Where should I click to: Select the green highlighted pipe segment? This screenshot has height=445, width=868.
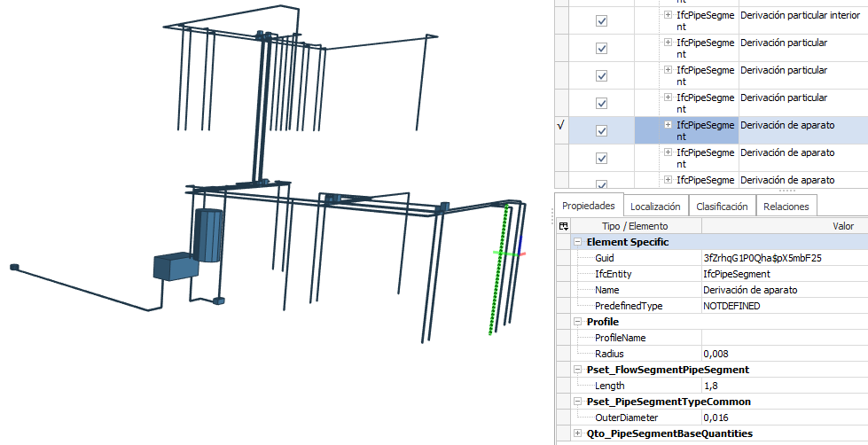coord(498,269)
